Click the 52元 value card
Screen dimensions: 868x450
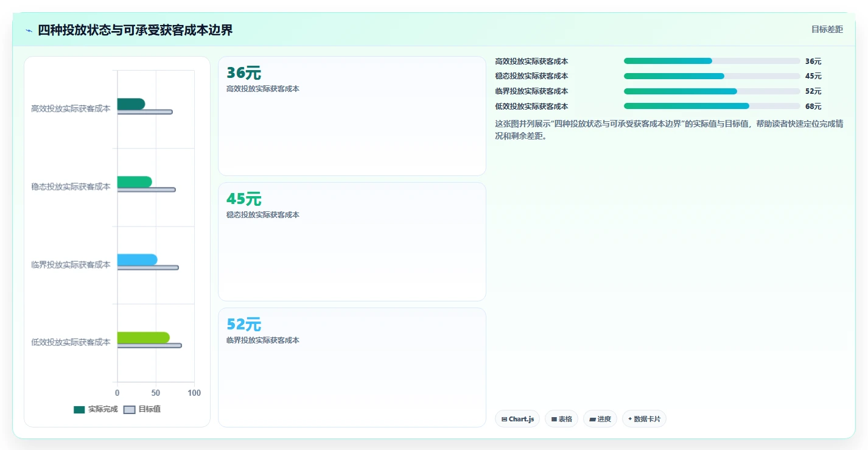coord(352,367)
